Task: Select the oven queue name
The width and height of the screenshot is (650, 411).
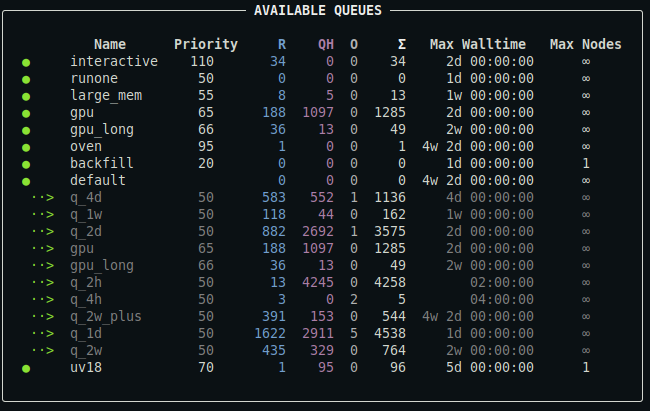Action: (86, 146)
